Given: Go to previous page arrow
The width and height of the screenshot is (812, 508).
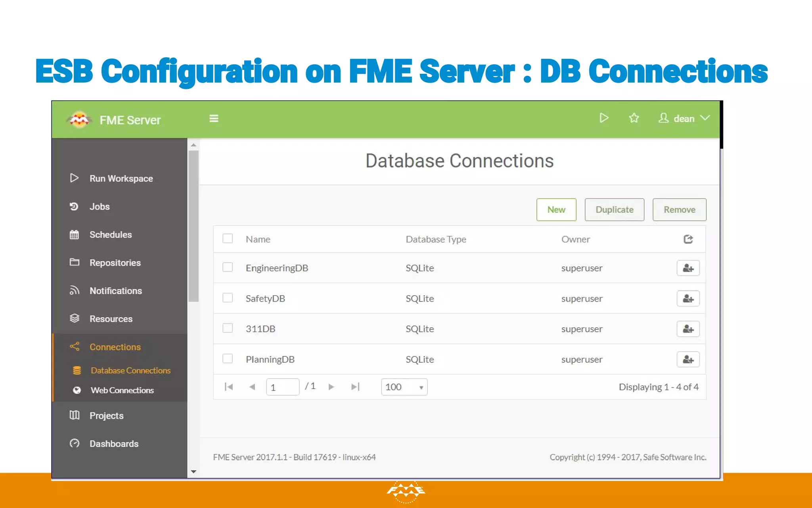Looking at the screenshot, I should tap(252, 387).
